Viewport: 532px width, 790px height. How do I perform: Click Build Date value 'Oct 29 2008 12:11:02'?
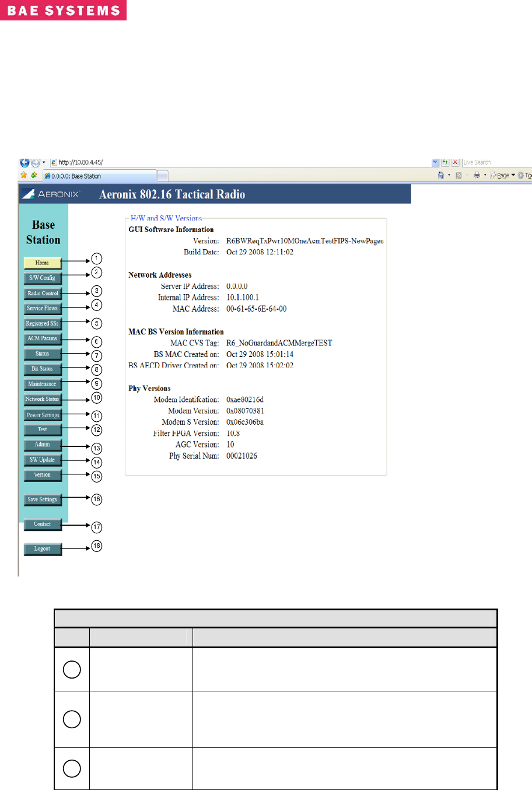pyautogui.click(x=260, y=252)
